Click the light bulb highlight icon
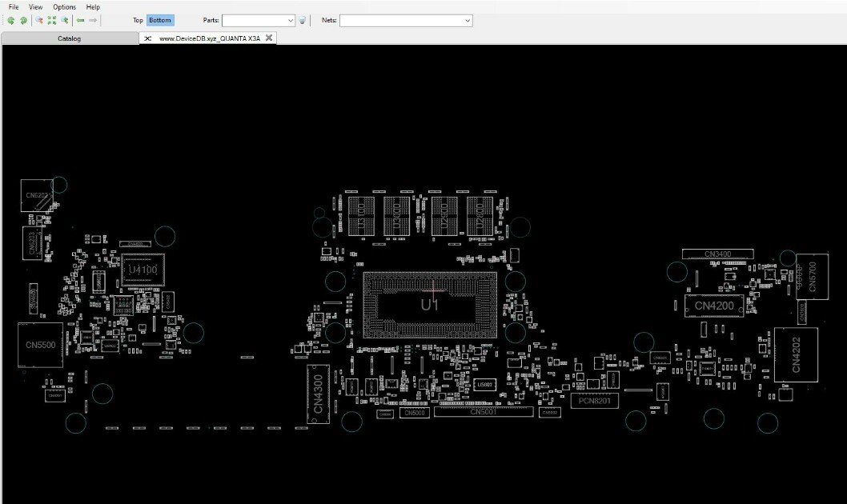Screen dimensions: 847x504 point(303,21)
